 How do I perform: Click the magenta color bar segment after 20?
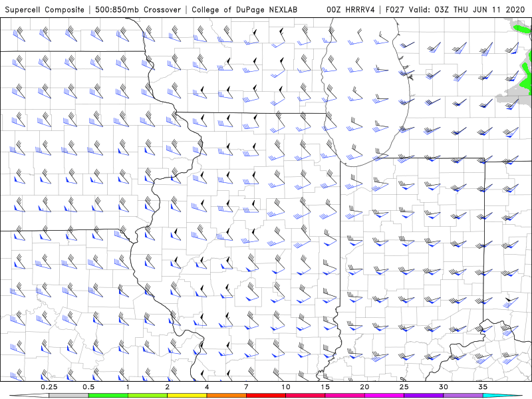[x=384, y=396]
